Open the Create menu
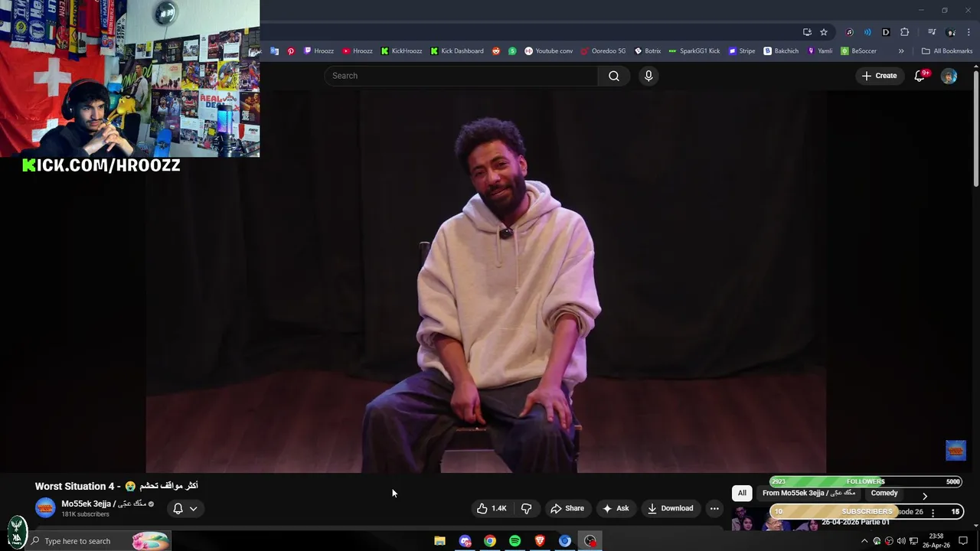This screenshot has width=980, height=551. 879,76
